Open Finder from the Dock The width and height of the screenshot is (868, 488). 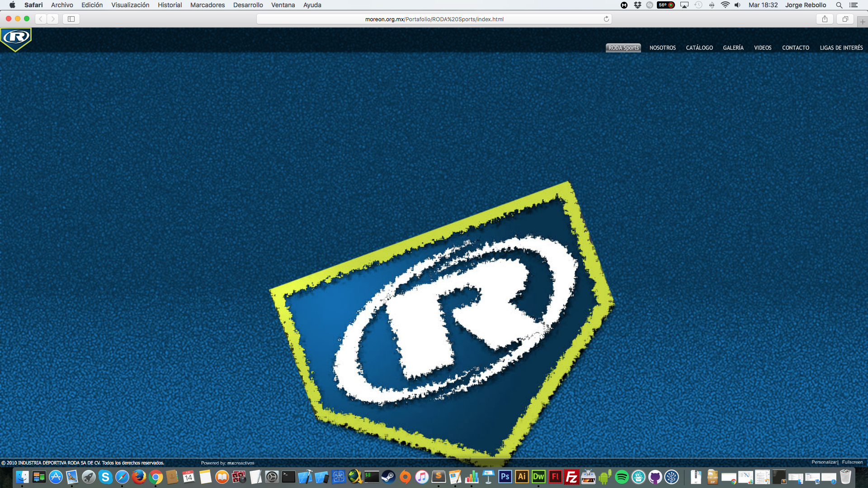[22, 477]
